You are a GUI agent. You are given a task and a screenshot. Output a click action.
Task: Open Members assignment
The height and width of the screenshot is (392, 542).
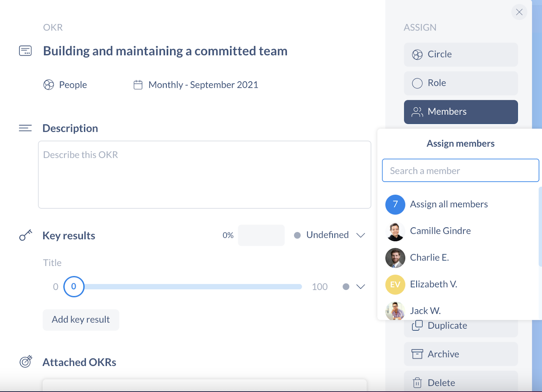click(x=461, y=112)
